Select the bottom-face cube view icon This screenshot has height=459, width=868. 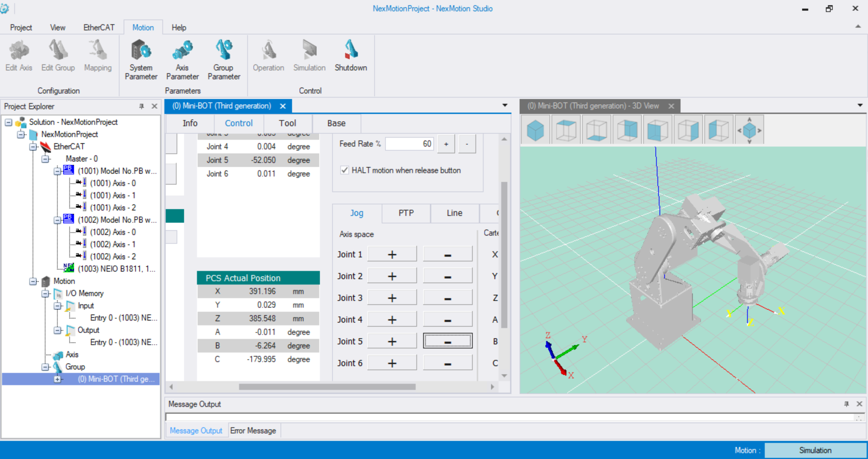point(596,130)
